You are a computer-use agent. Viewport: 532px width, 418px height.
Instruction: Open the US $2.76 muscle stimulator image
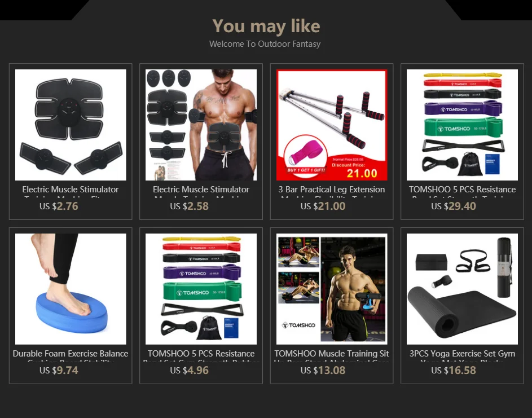click(x=71, y=125)
